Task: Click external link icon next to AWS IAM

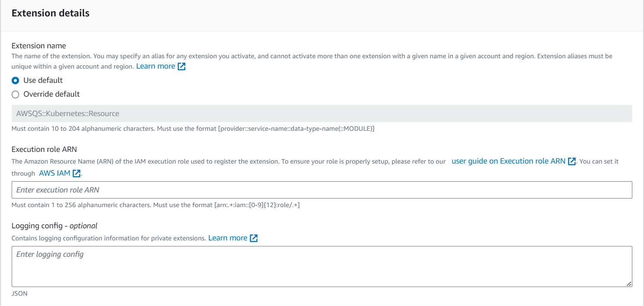Action: click(77, 174)
